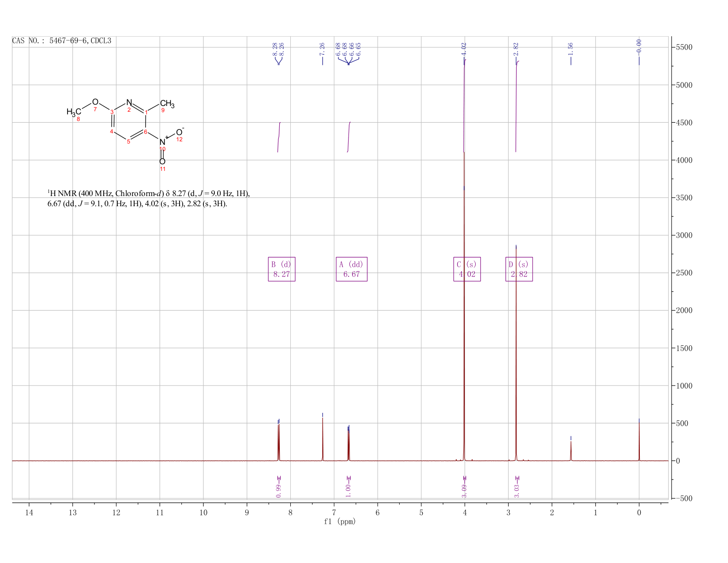The height and width of the screenshot is (563, 728).
Task: Click the integral curve above 6.67 multiplet
Action: [349, 137]
